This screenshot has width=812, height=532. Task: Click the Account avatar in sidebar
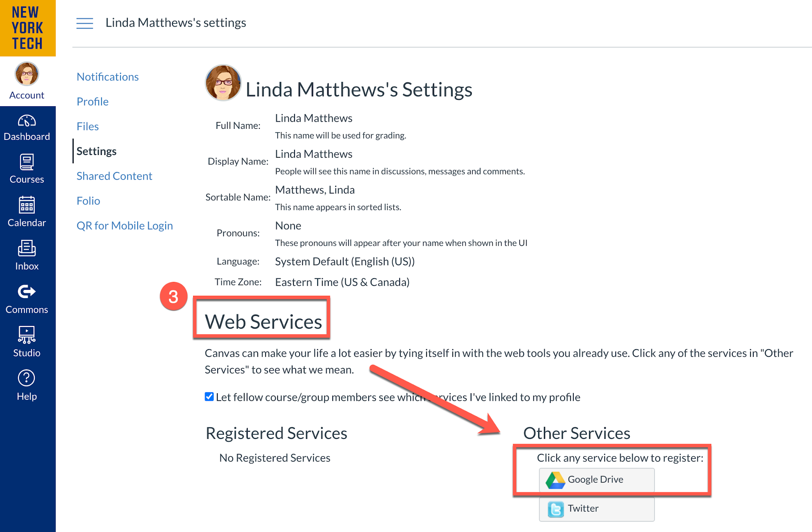pyautogui.click(x=27, y=74)
